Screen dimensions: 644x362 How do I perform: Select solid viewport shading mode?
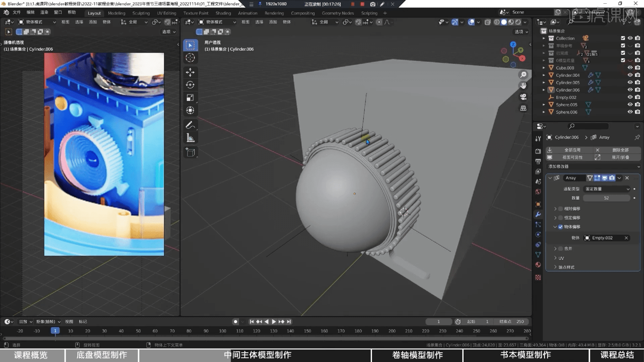click(504, 22)
